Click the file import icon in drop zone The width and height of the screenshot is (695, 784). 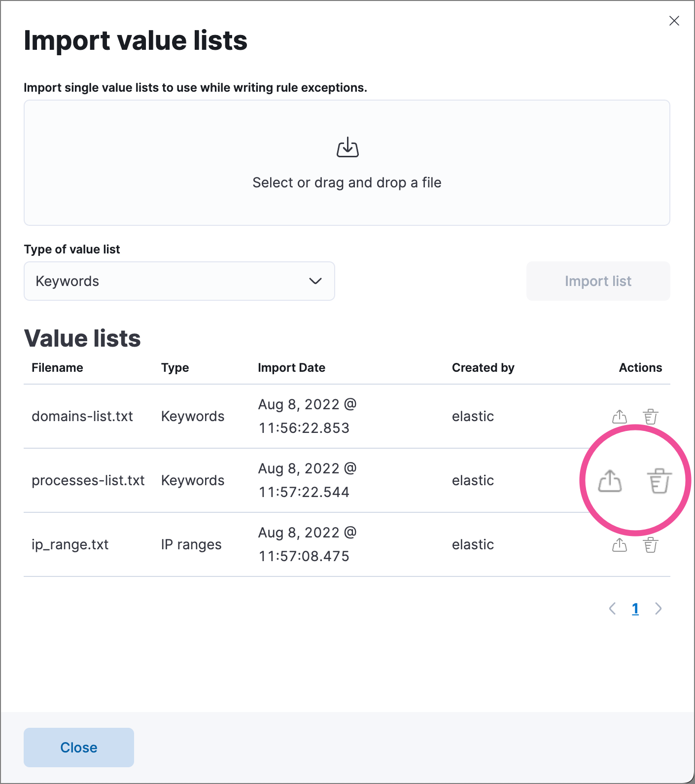[x=347, y=147]
